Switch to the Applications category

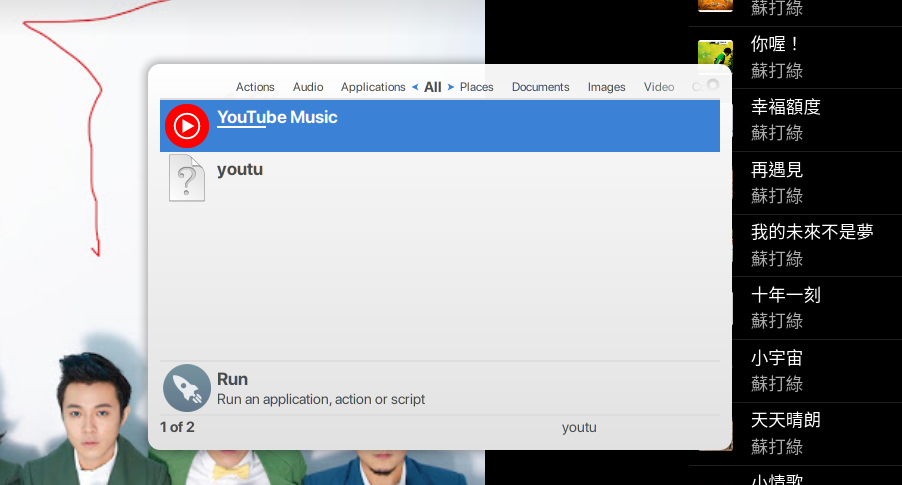pyautogui.click(x=373, y=87)
